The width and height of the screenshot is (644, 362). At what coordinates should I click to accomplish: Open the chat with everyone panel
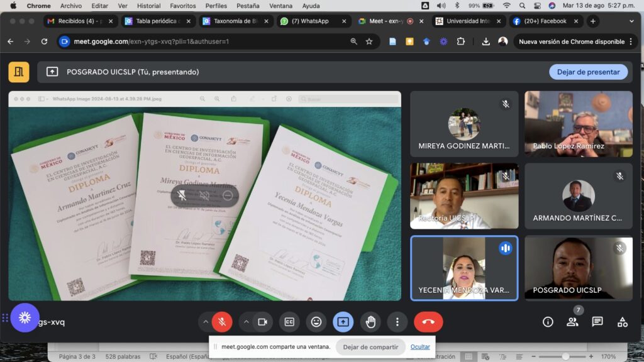click(597, 322)
